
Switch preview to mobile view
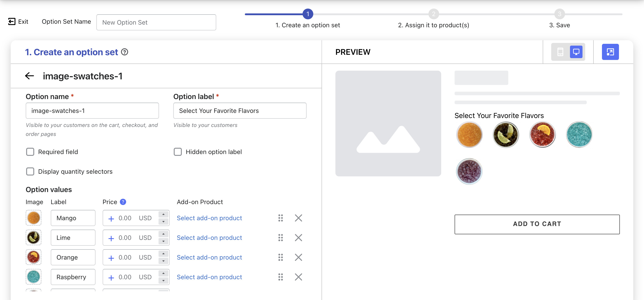(560, 52)
